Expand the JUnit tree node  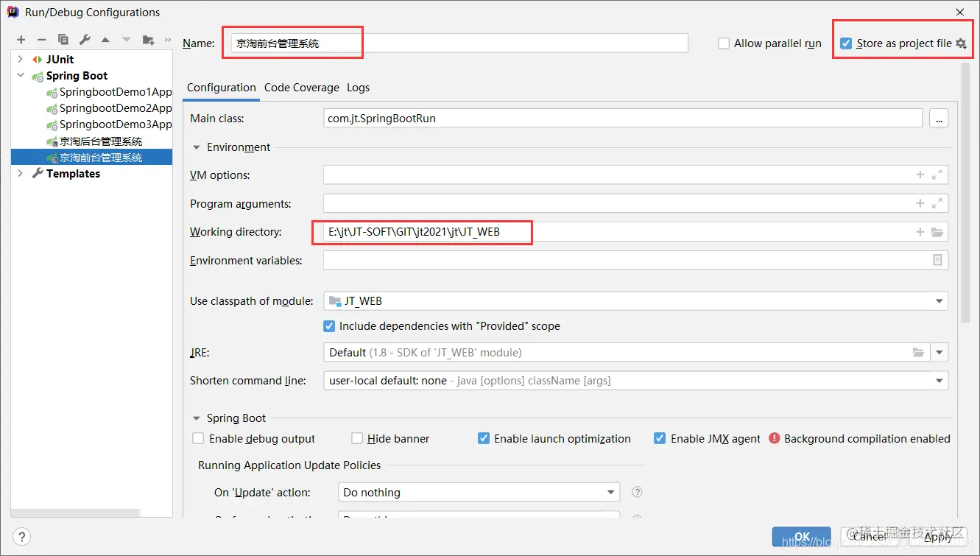[21, 59]
